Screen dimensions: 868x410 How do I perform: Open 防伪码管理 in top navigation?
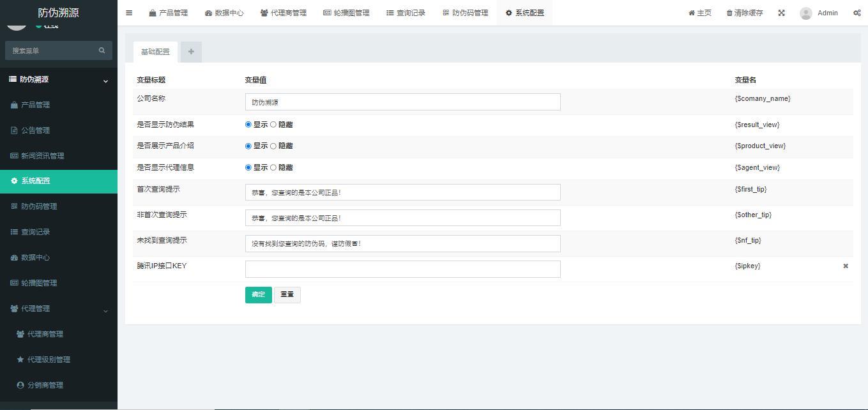[x=466, y=13]
